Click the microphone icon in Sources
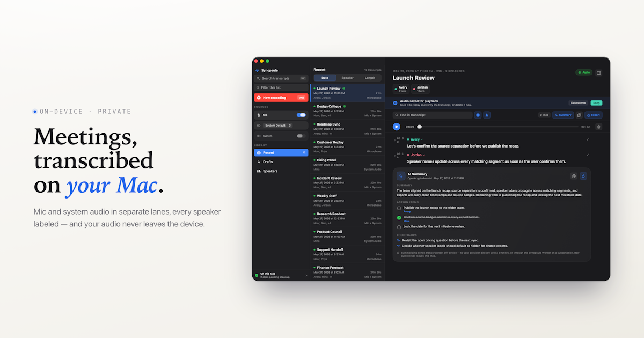This screenshot has height=338, width=644. click(x=259, y=115)
